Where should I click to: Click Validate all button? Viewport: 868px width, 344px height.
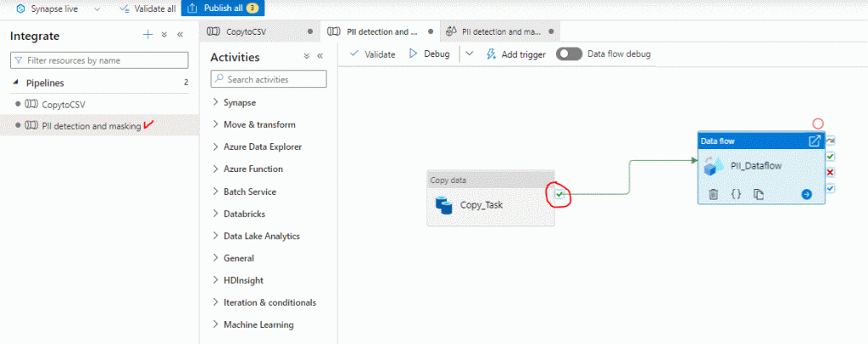[x=147, y=8]
